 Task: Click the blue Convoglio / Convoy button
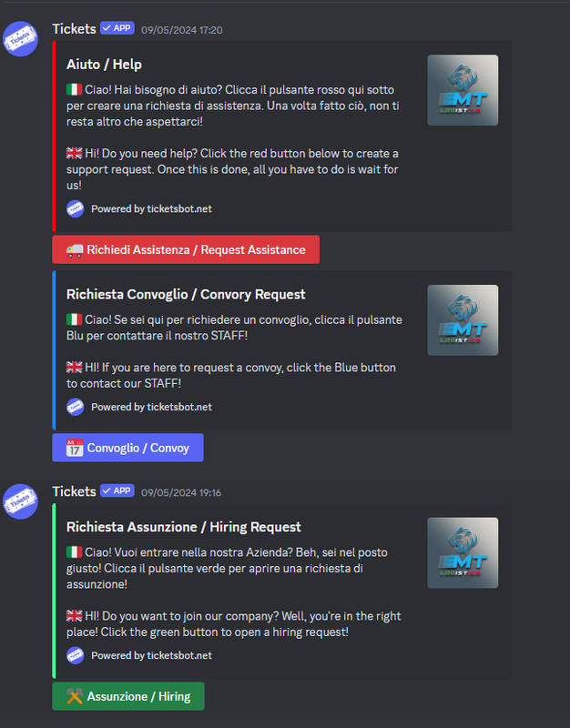click(127, 448)
